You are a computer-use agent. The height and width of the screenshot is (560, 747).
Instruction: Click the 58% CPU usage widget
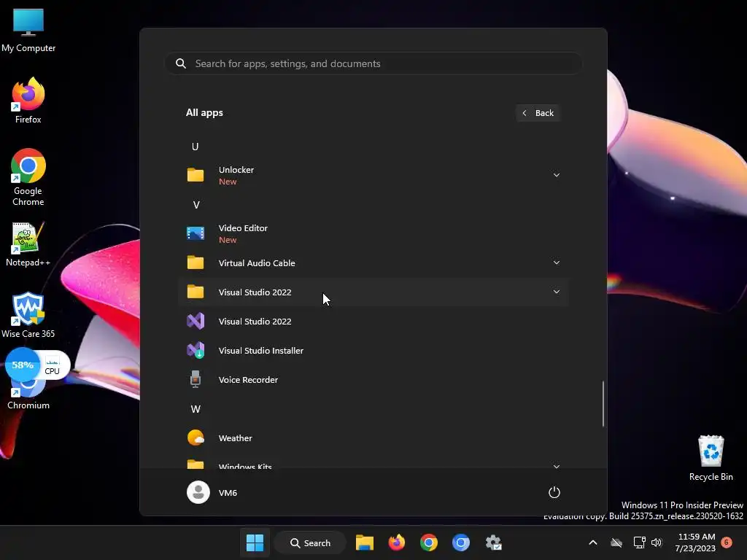click(x=38, y=366)
